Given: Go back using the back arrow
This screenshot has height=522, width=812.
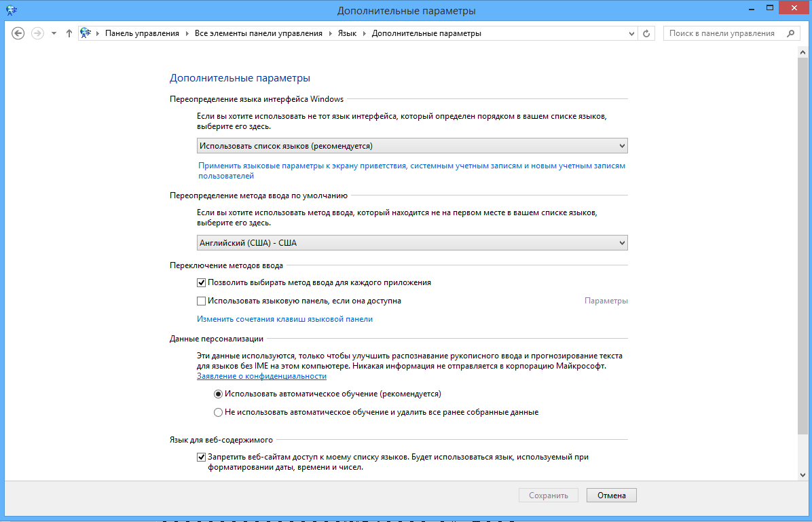Looking at the screenshot, I should tap(18, 33).
